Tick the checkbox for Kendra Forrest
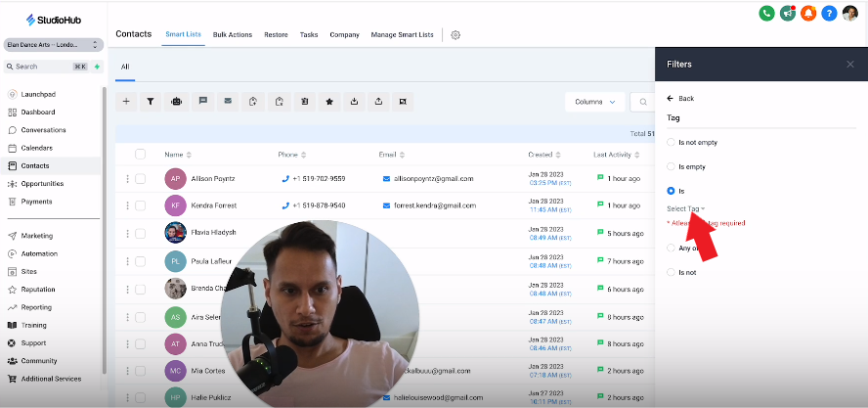868x408 pixels. [x=140, y=205]
